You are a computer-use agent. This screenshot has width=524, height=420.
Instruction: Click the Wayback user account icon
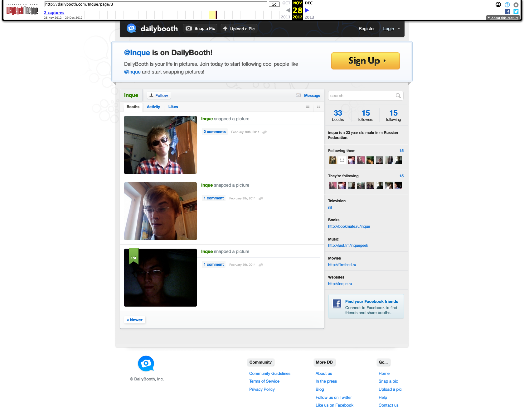tap(498, 5)
